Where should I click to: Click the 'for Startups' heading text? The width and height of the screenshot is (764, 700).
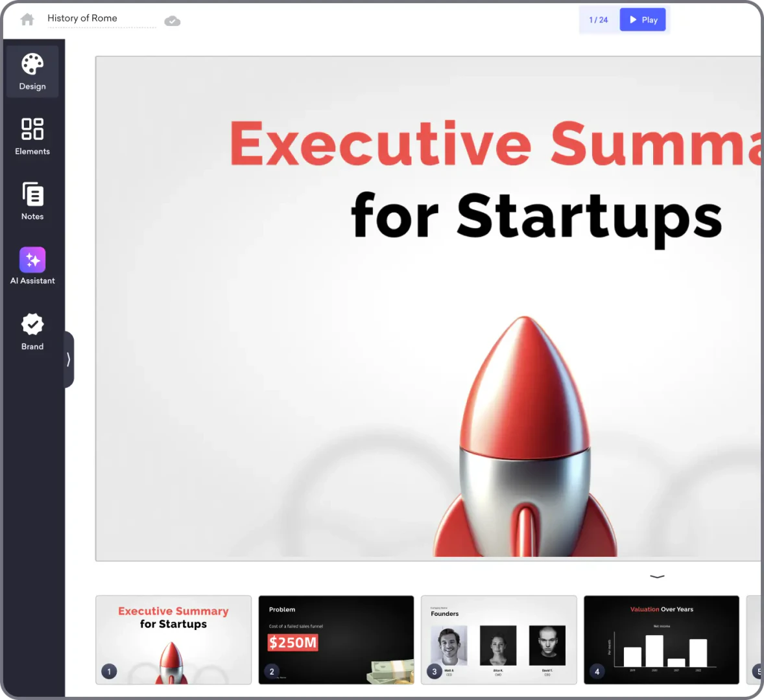pyautogui.click(x=536, y=216)
